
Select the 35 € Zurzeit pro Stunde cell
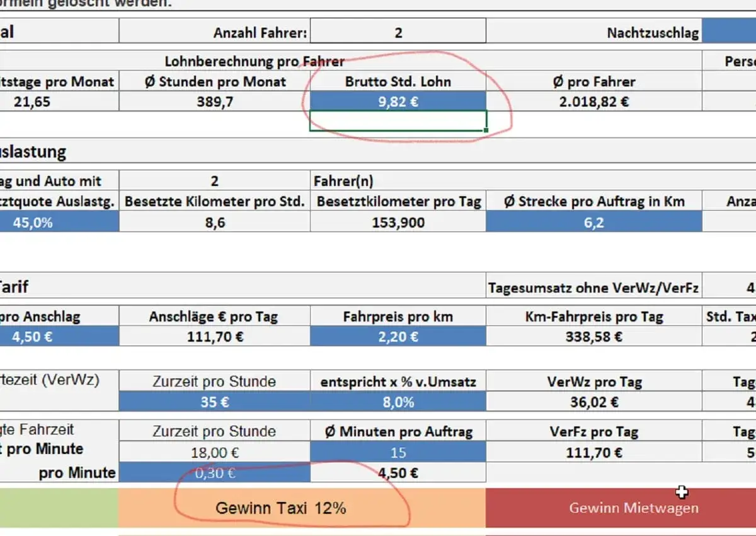click(x=214, y=402)
